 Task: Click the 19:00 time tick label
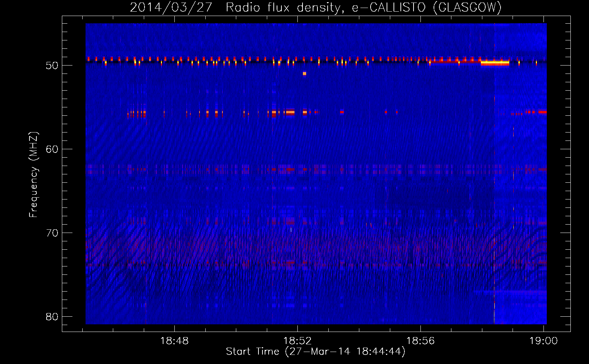[x=543, y=341]
